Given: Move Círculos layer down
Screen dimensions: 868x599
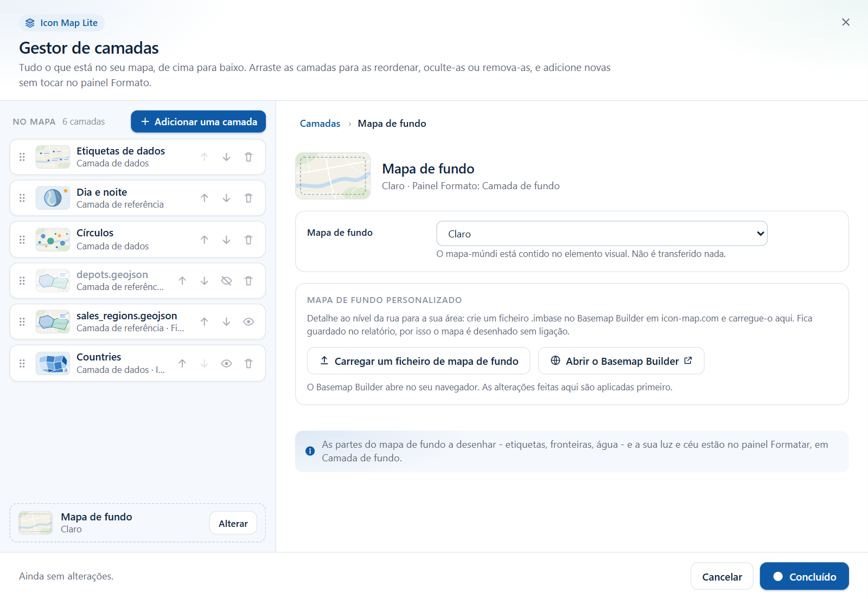Looking at the screenshot, I should [226, 240].
